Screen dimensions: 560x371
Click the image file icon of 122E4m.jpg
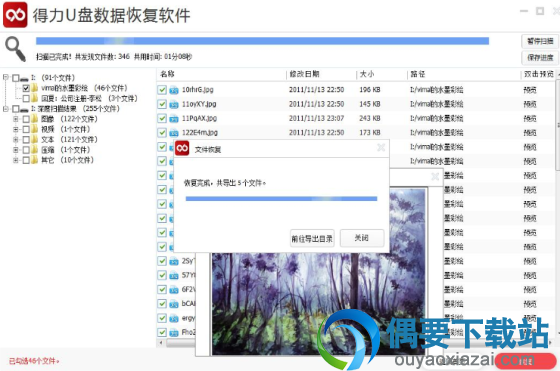pyautogui.click(x=174, y=133)
